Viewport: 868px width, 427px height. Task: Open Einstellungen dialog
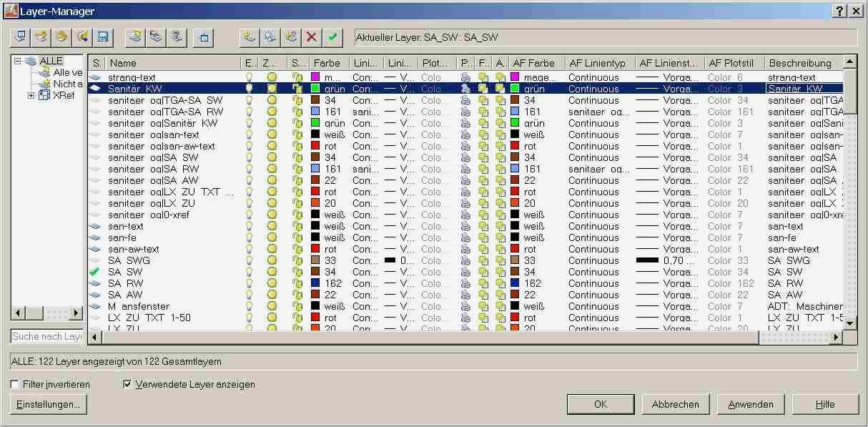(x=48, y=404)
